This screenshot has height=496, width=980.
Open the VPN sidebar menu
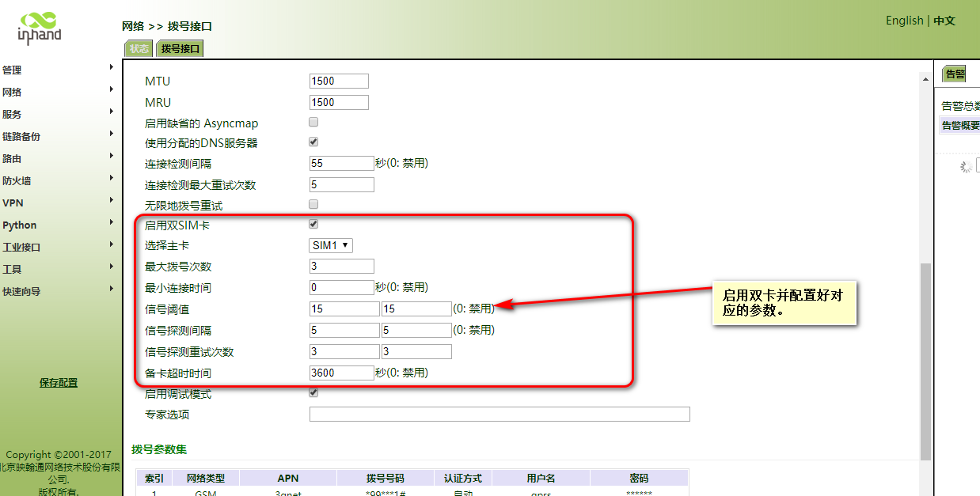13,203
